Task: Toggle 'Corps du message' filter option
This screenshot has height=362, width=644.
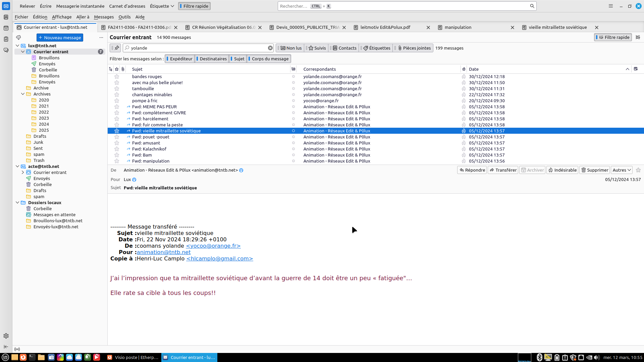Action: pos(269,59)
